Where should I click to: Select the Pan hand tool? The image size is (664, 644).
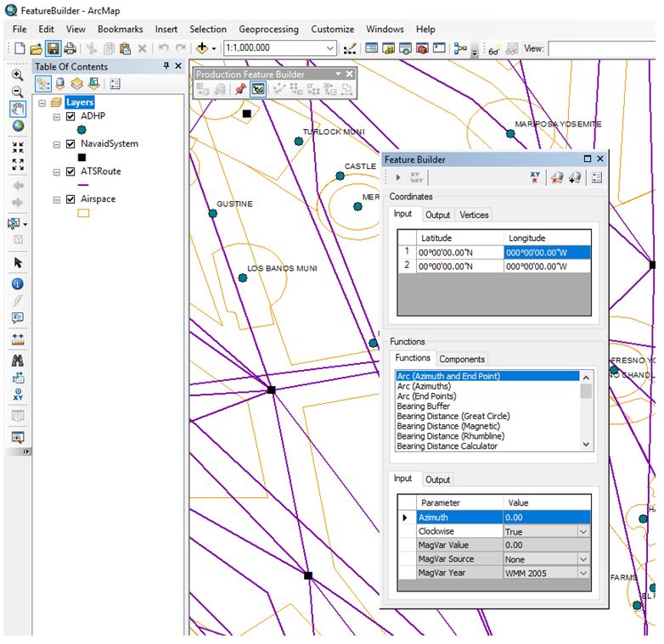[x=17, y=108]
